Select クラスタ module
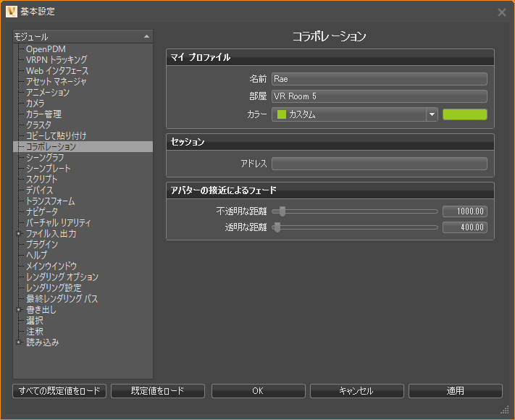The width and height of the screenshot is (515, 420). click(x=39, y=125)
